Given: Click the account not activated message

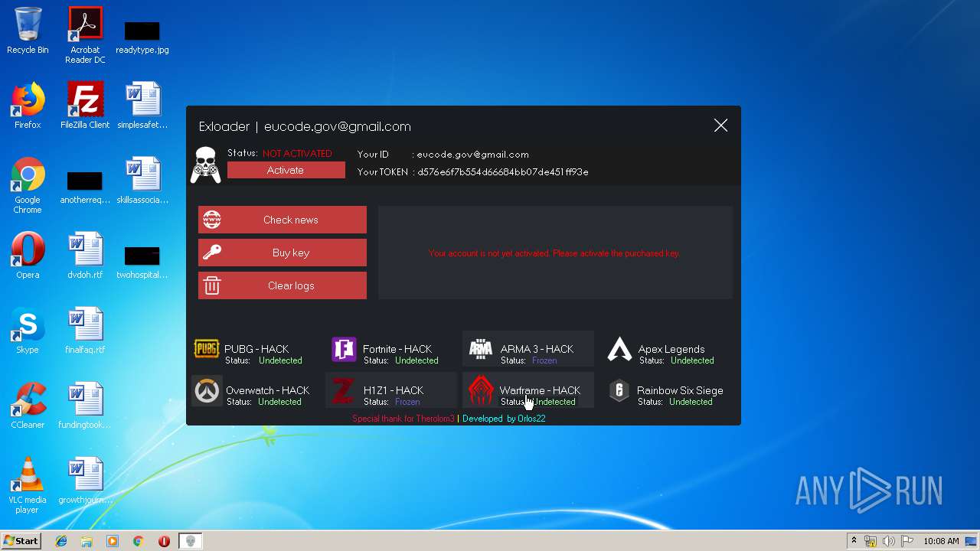Looking at the screenshot, I should click(x=554, y=253).
